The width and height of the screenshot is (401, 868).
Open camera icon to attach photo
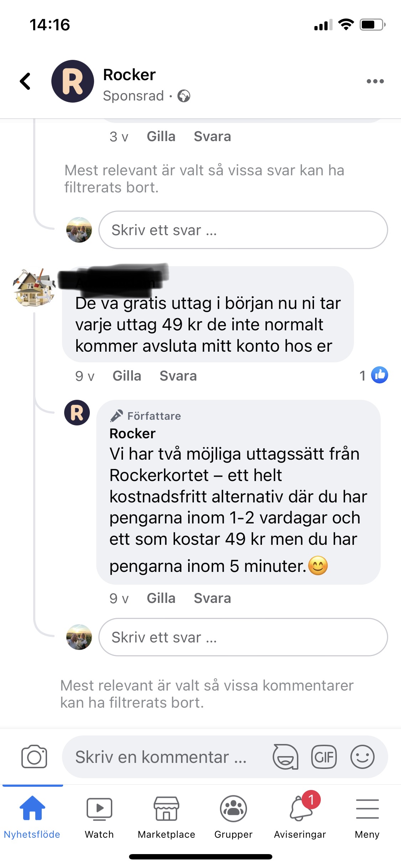pyautogui.click(x=34, y=756)
